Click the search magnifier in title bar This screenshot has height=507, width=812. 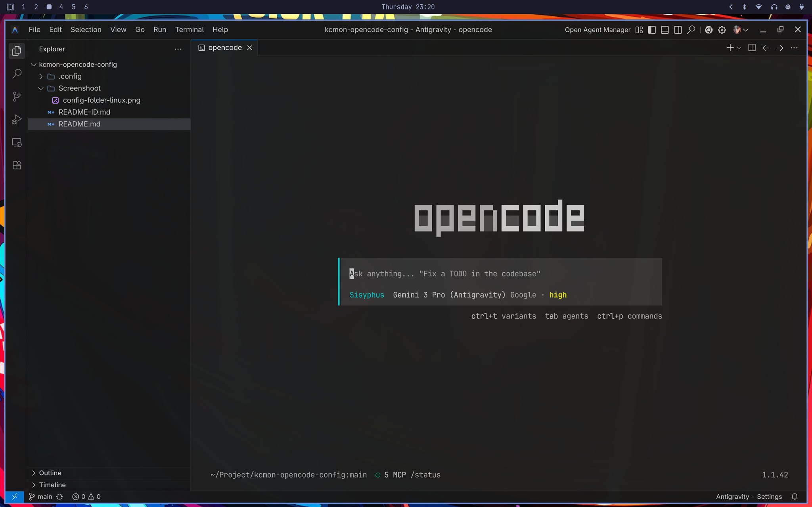pyautogui.click(x=691, y=30)
